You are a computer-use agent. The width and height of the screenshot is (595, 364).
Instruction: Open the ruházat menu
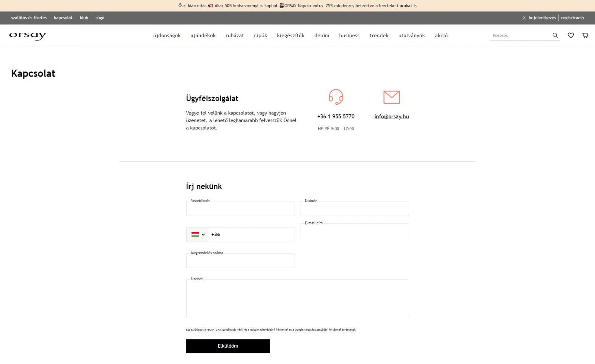[235, 36]
